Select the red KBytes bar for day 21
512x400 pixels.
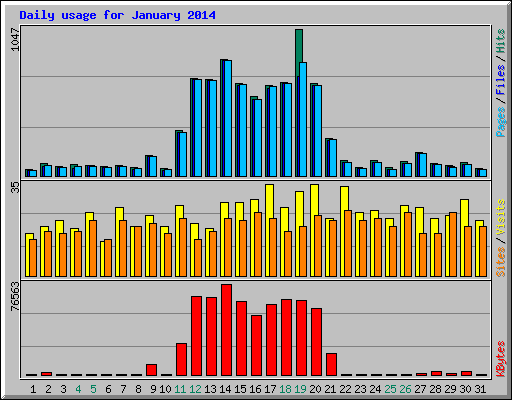(332, 365)
